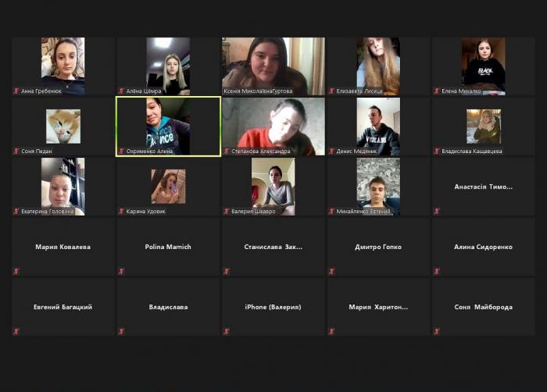Select Елена Михалко's video feed
This screenshot has height=392, width=547.
pos(484,66)
